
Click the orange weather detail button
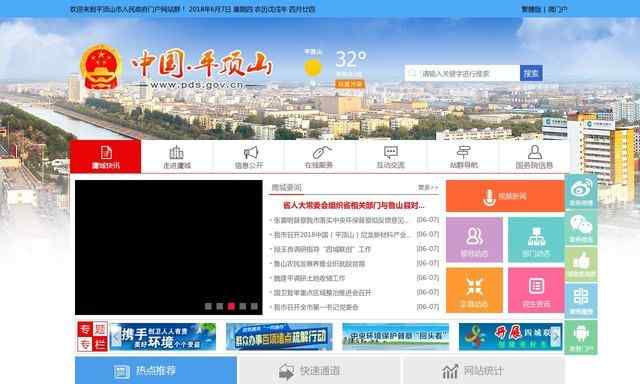[350, 84]
